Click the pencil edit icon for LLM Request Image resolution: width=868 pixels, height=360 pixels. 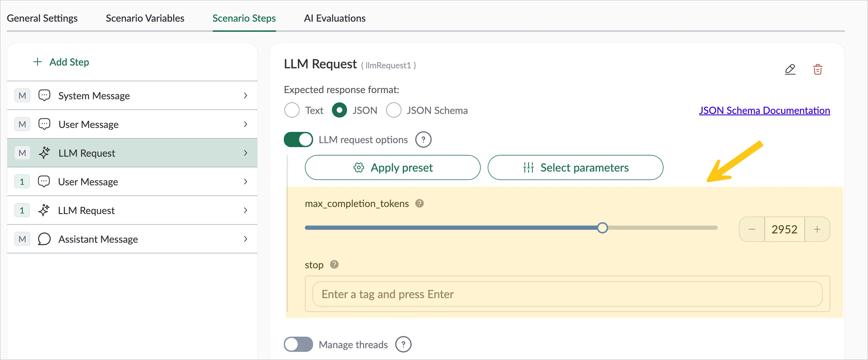click(790, 69)
